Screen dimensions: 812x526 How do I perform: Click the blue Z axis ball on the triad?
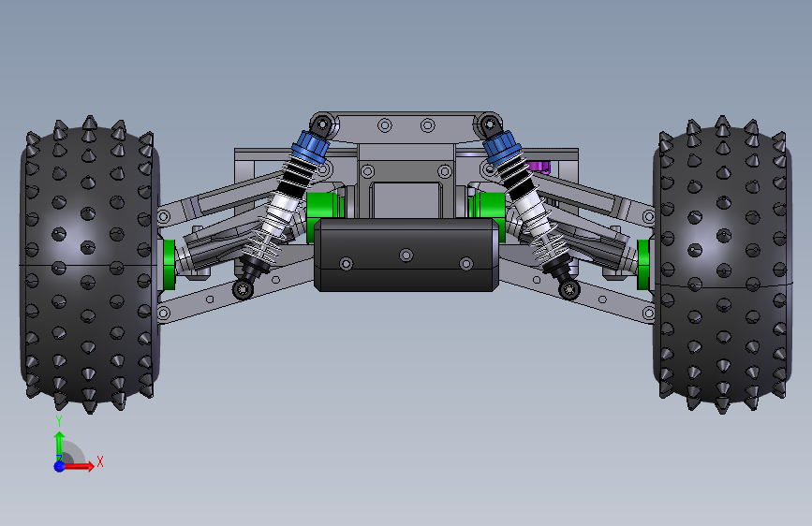pos(60,466)
